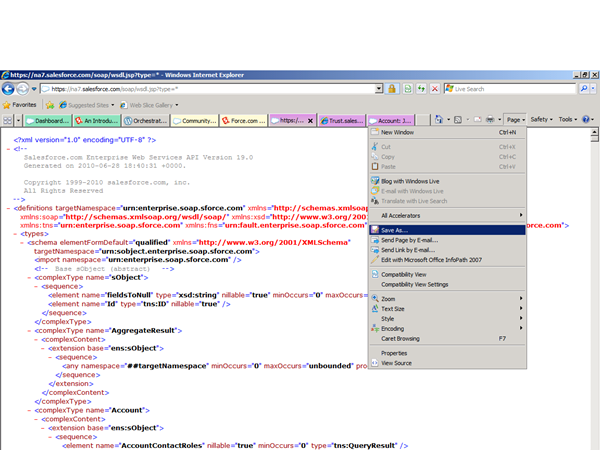Open the Print options dropdown arrow
The image size is (600, 450).
pos(500,120)
